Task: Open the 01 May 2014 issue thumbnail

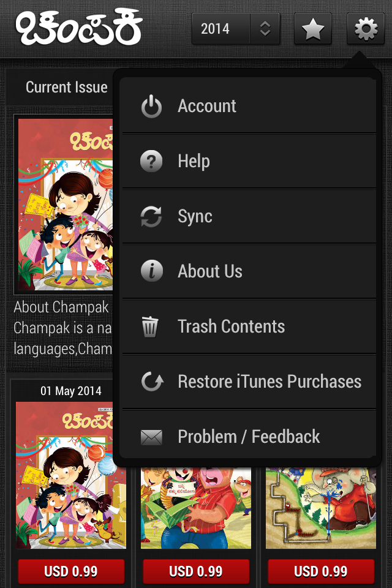Action: point(70,475)
